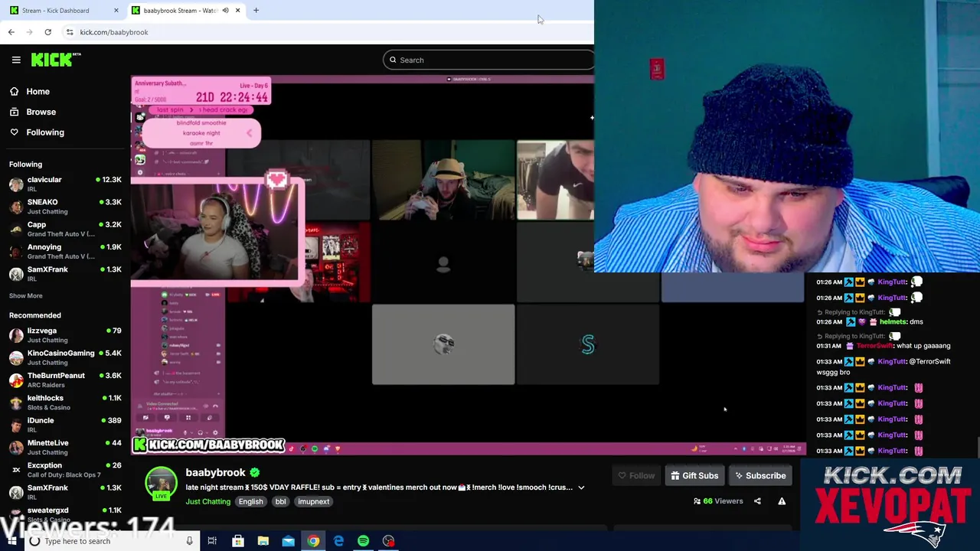
Task: Open Excxption recommended channel
Action: (65, 470)
